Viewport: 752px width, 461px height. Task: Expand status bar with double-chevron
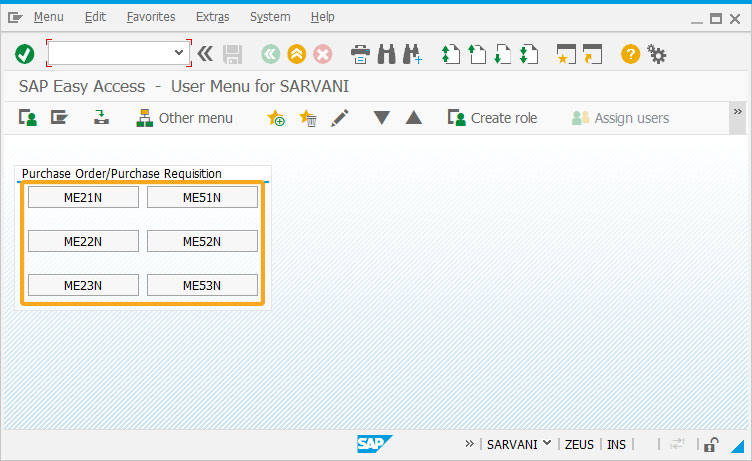[x=470, y=444]
